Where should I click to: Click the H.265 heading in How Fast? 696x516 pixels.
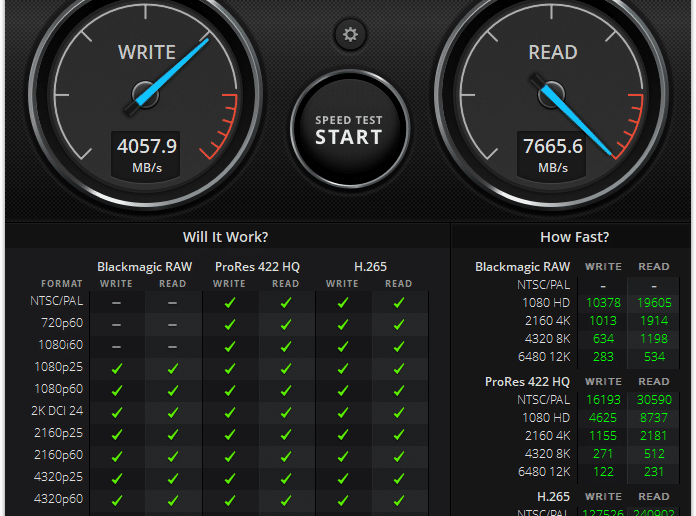(x=554, y=496)
